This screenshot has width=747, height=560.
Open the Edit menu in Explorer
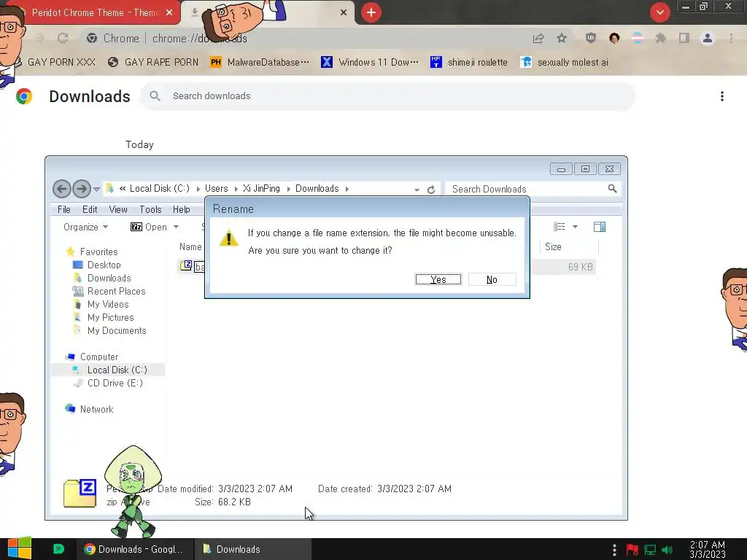click(90, 209)
